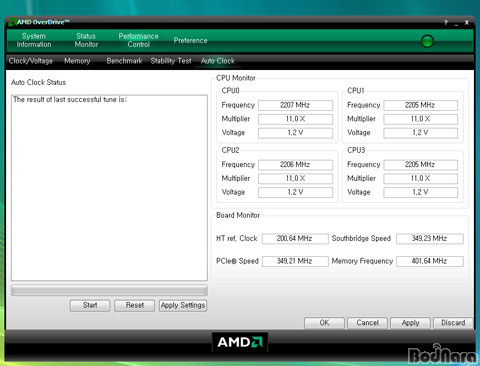This screenshot has height=366, width=480.
Task: Click the CPU3 Multiplier field
Action: click(x=420, y=179)
